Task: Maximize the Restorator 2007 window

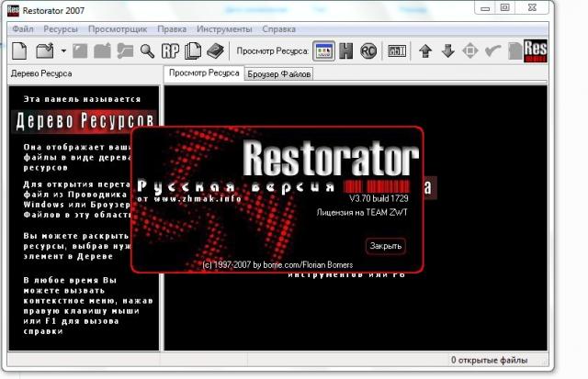Action: pyautogui.click(x=505, y=8)
